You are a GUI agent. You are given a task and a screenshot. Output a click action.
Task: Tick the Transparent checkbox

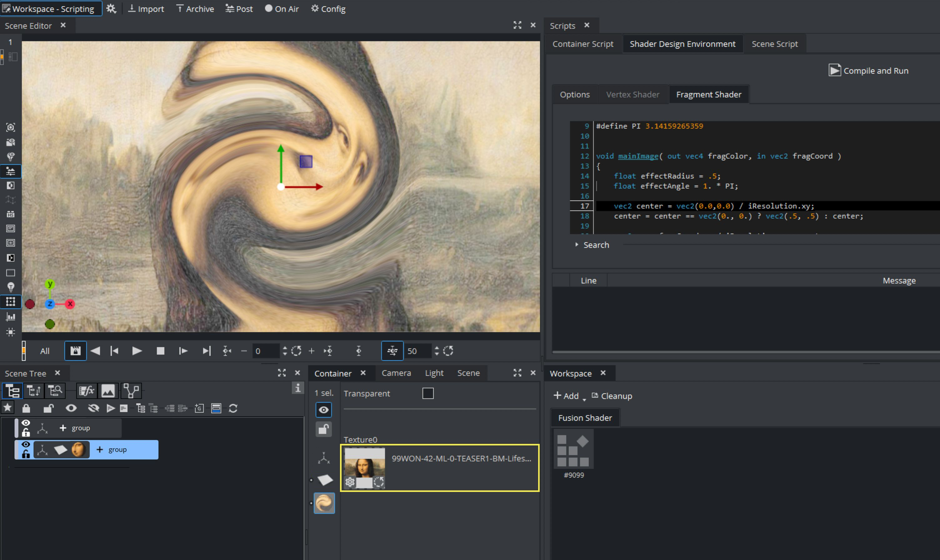click(427, 393)
